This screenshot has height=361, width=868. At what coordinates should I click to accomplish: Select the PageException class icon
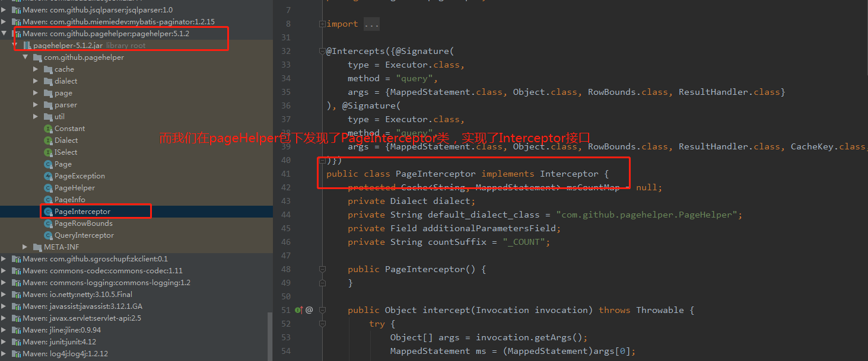(47, 175)
